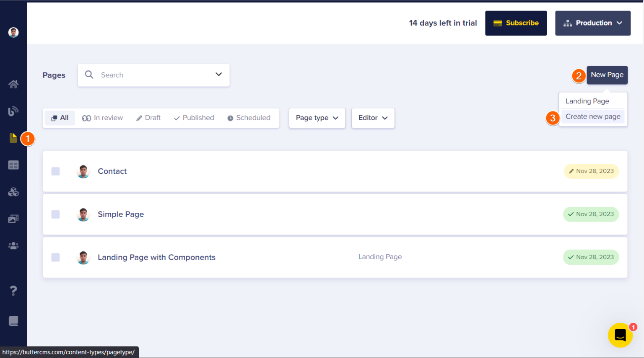Open the Landing Page with Components page
Image resolution: width=644 pixels, height=358 pixels.
click(156, 257)
